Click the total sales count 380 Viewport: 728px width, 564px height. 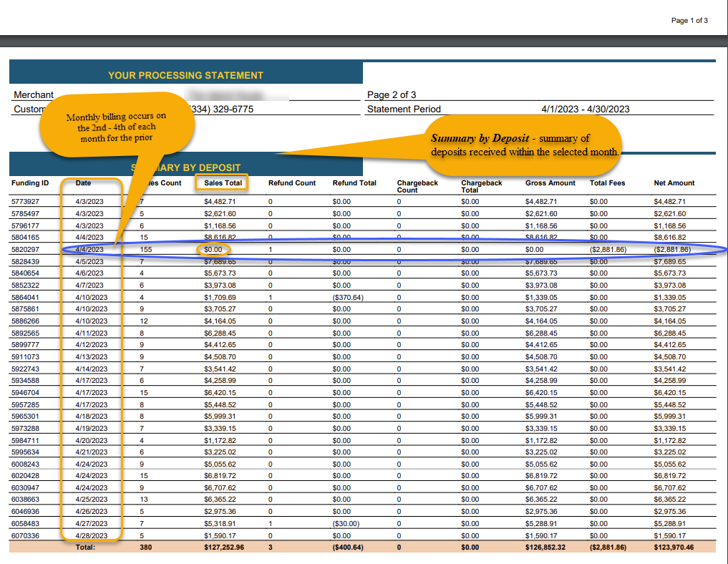pos(146,547)
